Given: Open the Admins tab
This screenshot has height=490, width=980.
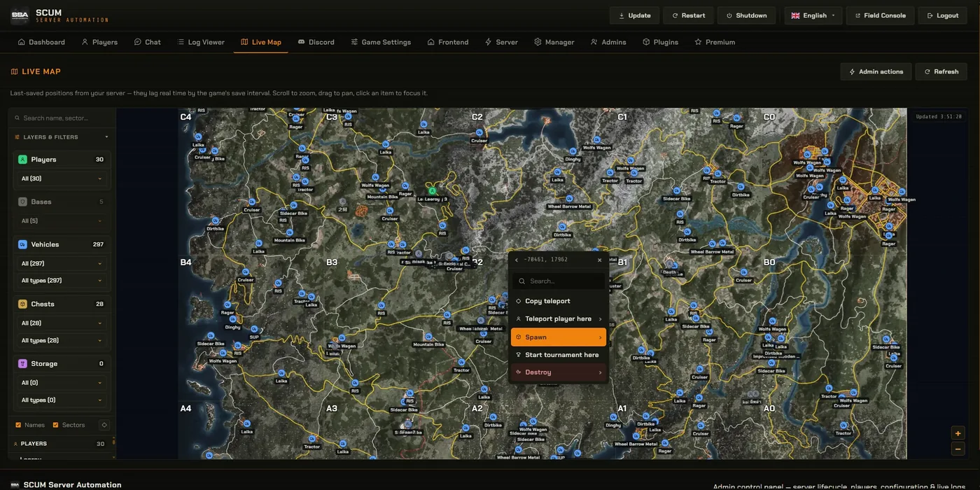Looking at the screenshot, I should click(608, 42).
